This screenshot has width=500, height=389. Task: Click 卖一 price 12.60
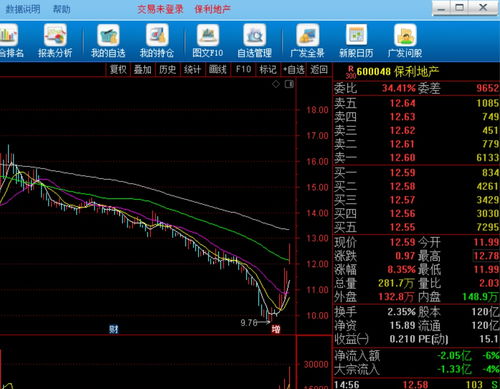coord(403,157)
